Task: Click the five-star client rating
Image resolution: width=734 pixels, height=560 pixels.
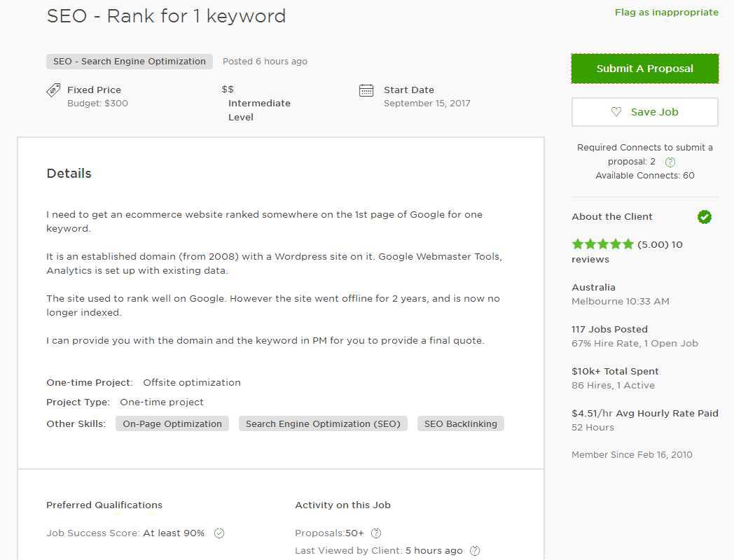Action: click(602, 244)
